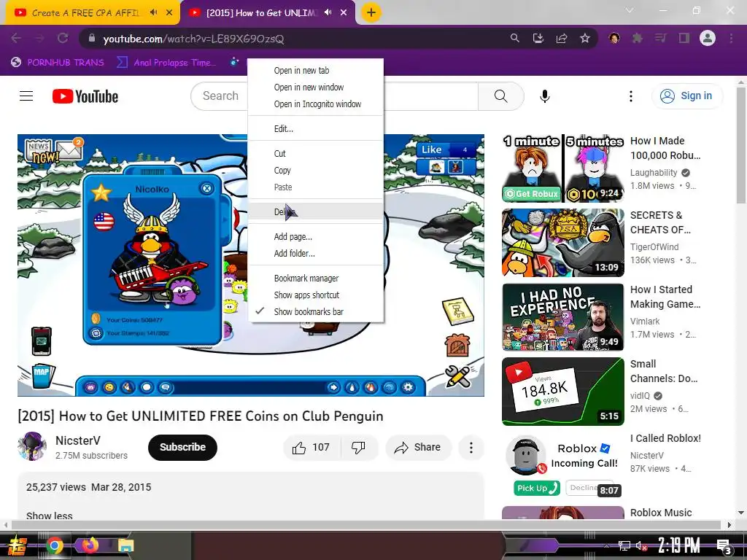The image size is (747, 560).
Task: Open notification center in system tray
Action: pos(724,546)
